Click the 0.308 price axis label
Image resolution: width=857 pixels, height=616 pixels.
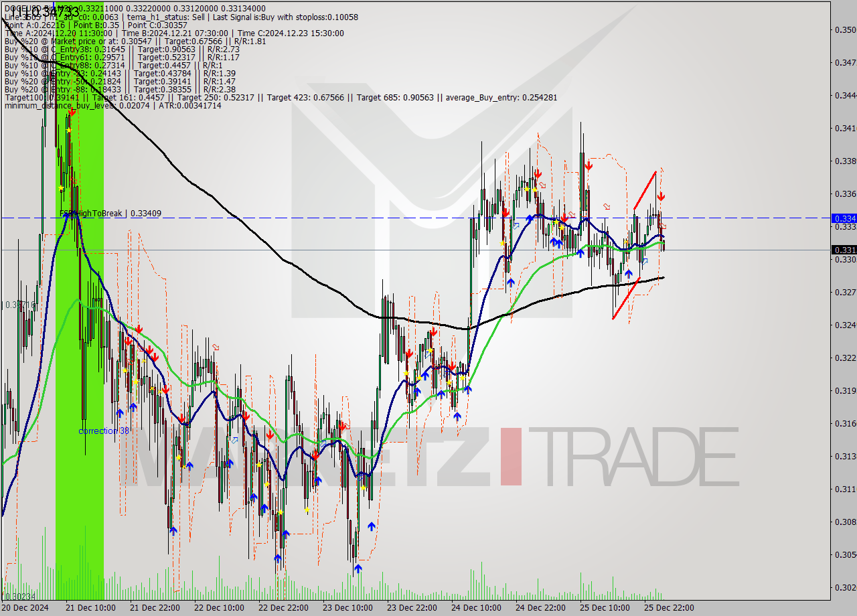845,522
